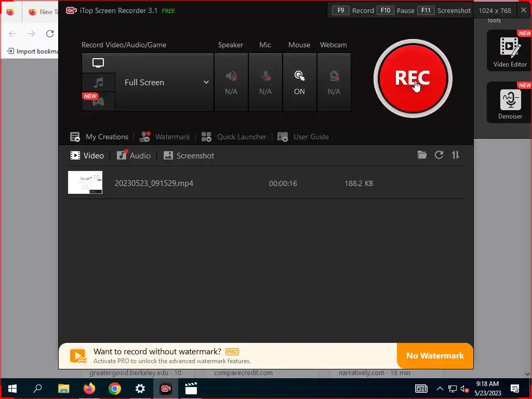Select the game recording mode icon
Screen dimensions: 532x399
click(98, 101)
